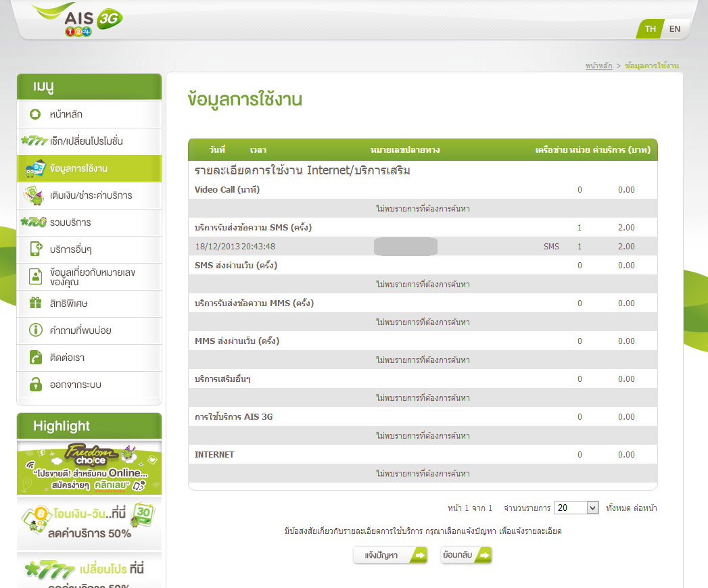Screen dimensions: 708x588
Task: Click the lock icon for logout
Action: point(36,384)
